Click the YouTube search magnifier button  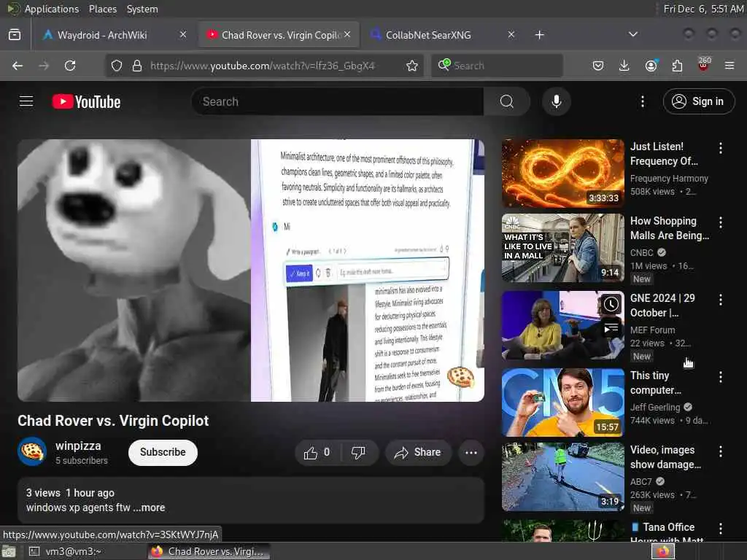[506, 101]
